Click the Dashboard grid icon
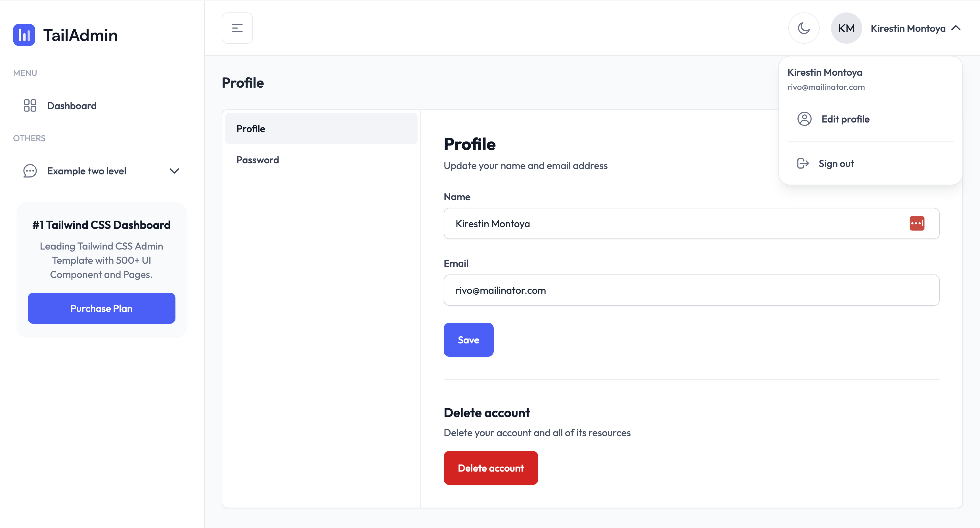The height and width of the screenshot is (528, 980). click(x=30, y=106)
